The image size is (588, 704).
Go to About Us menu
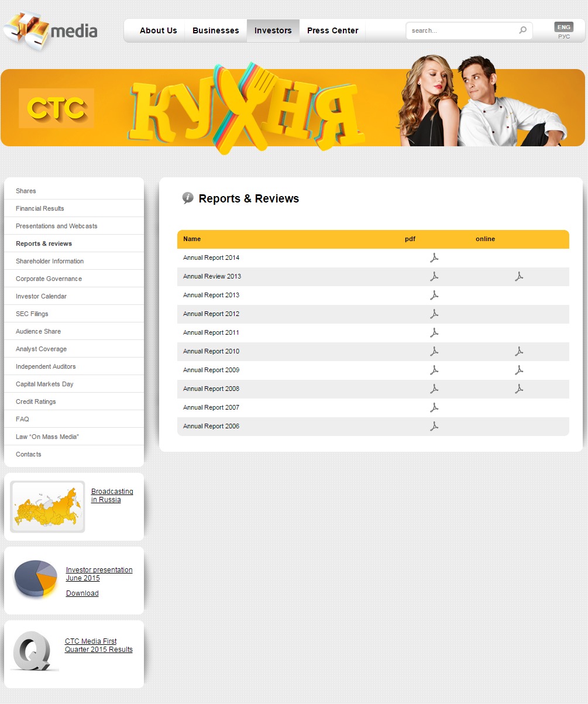[158, 30]
